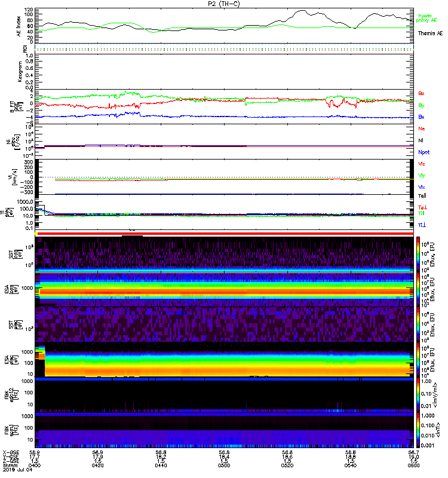Click the "1000.0" tick on temperature axis

coord(25,202)
